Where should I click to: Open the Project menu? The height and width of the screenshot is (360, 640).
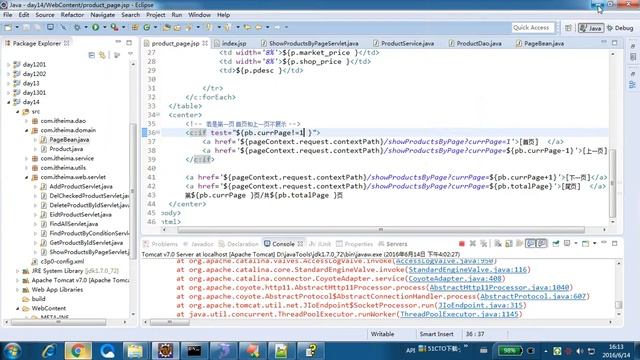click(156, 15)
